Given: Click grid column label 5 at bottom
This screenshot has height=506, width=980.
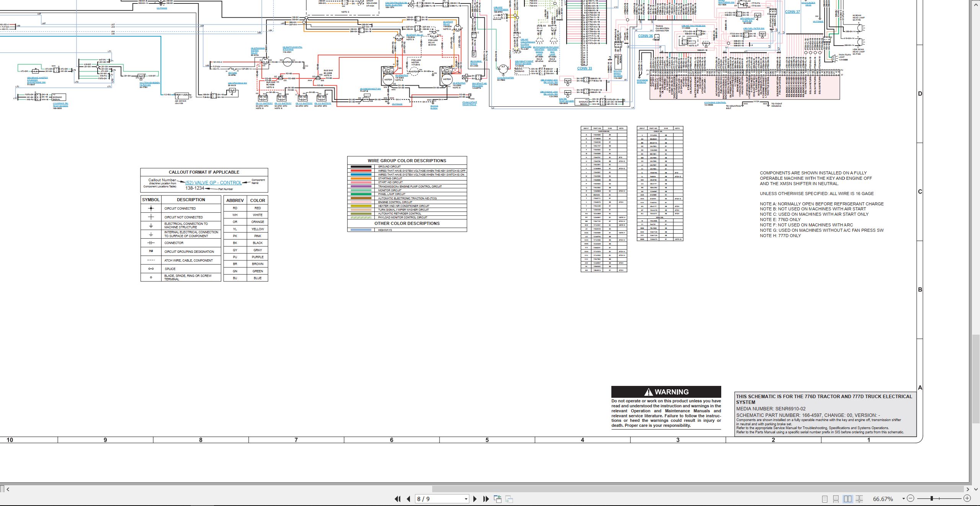Looking at the screenshot, I should tap(487, 440).
